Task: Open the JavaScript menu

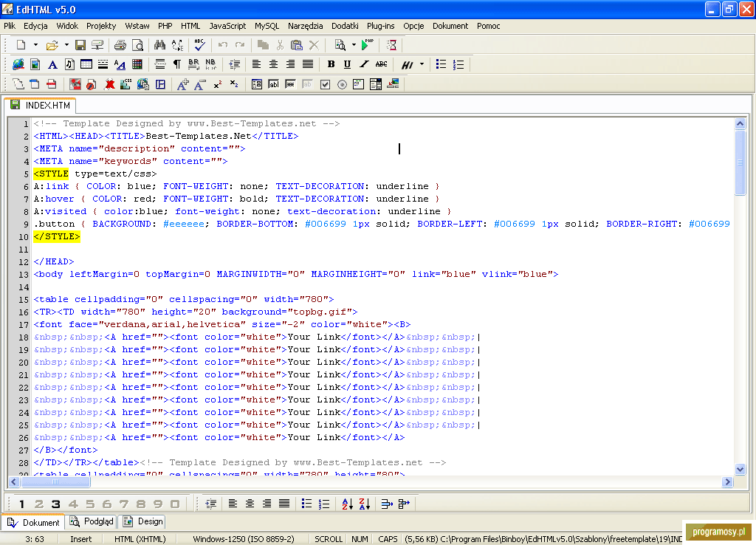Action: tap(227, 26)
